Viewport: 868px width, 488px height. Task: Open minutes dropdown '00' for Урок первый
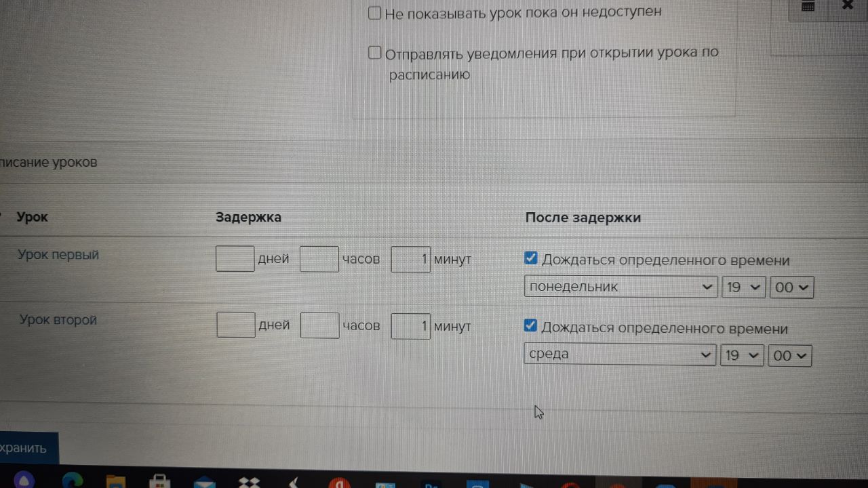coord(791,287)
